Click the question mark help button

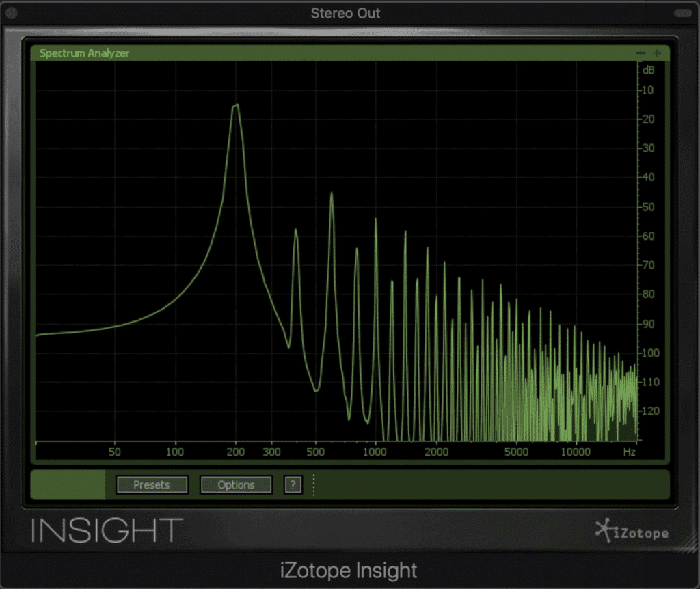pyautogui.click(x=293, y=485)
